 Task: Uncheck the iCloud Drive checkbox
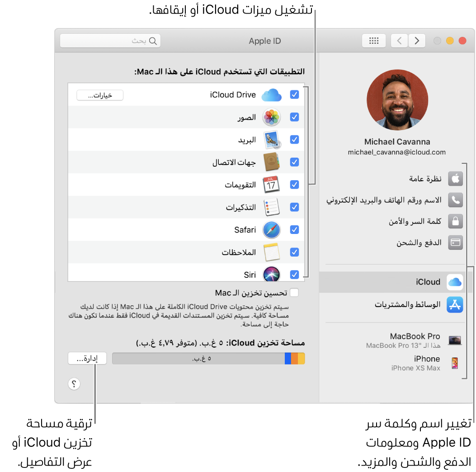pyautogui.click(x=294, y=94)
